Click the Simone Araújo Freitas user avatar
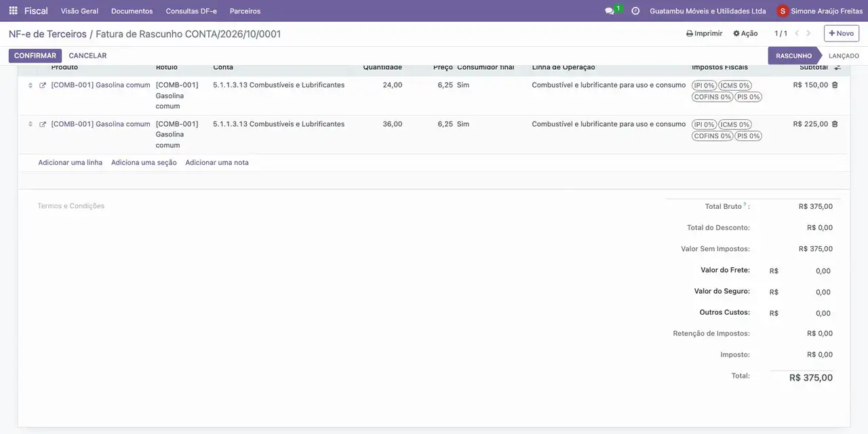The height and width of the screenshot is (434, 868). [x=783, y=11]
